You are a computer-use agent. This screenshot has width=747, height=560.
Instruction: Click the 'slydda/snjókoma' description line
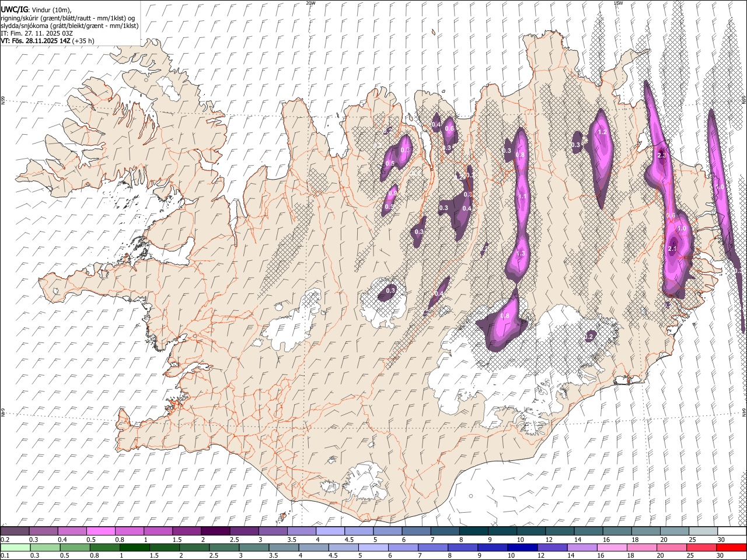tap(69, 26)
